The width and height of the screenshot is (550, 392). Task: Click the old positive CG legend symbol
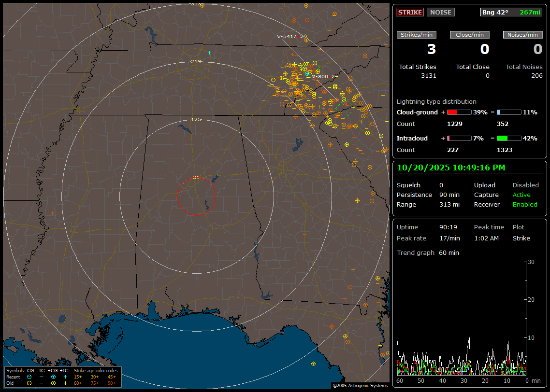coord(53,383)
